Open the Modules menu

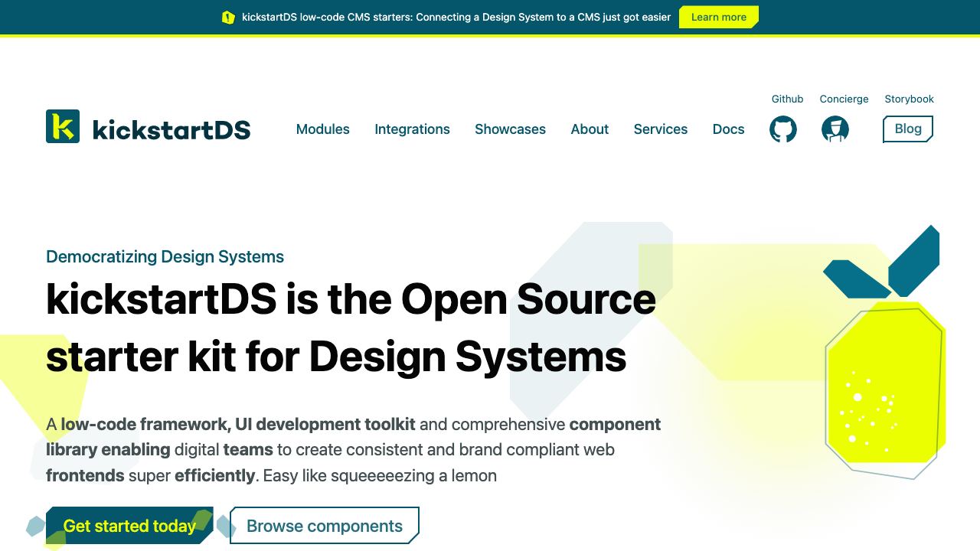[323, 129]
